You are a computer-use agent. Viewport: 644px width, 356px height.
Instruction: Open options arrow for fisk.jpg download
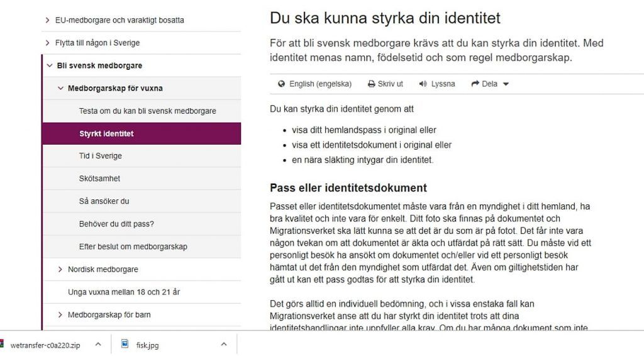click(x=224, y=344)
